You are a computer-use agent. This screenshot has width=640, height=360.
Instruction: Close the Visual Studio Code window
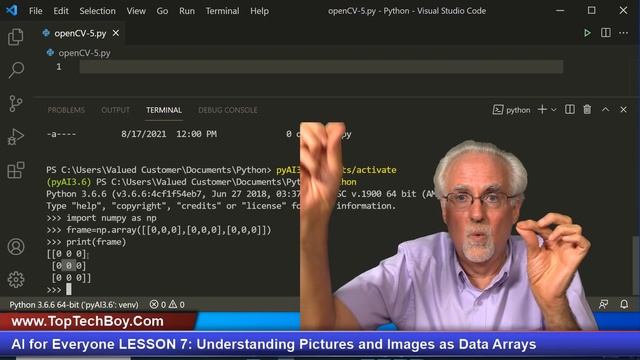[x=623, y=11]
